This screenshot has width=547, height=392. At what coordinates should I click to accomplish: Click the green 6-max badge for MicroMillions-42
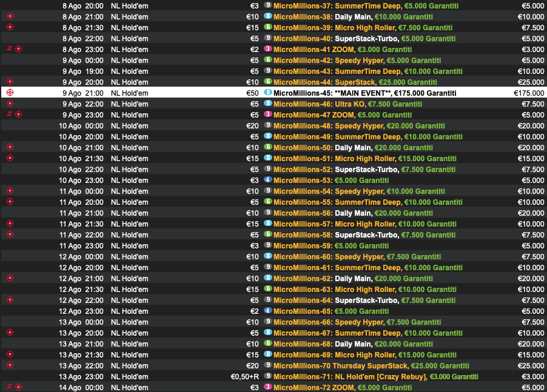(268, 59)
